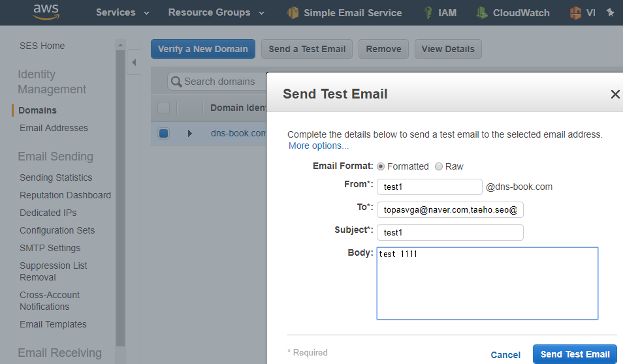Open the IAM shortcut icon
Screen dimensions: 623x364
(x=428, y=12)
